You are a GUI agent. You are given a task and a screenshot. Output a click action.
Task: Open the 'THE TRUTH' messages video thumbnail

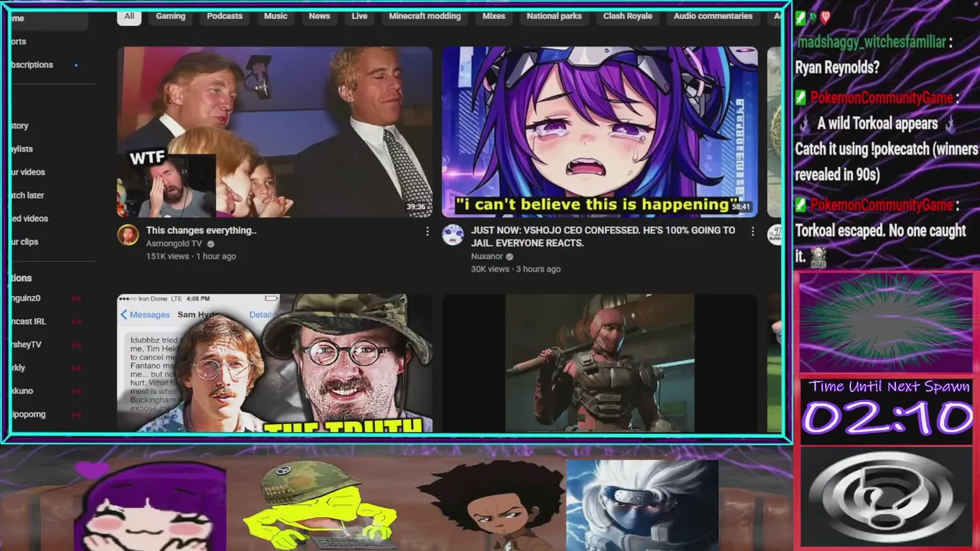[x=275, y=363]
